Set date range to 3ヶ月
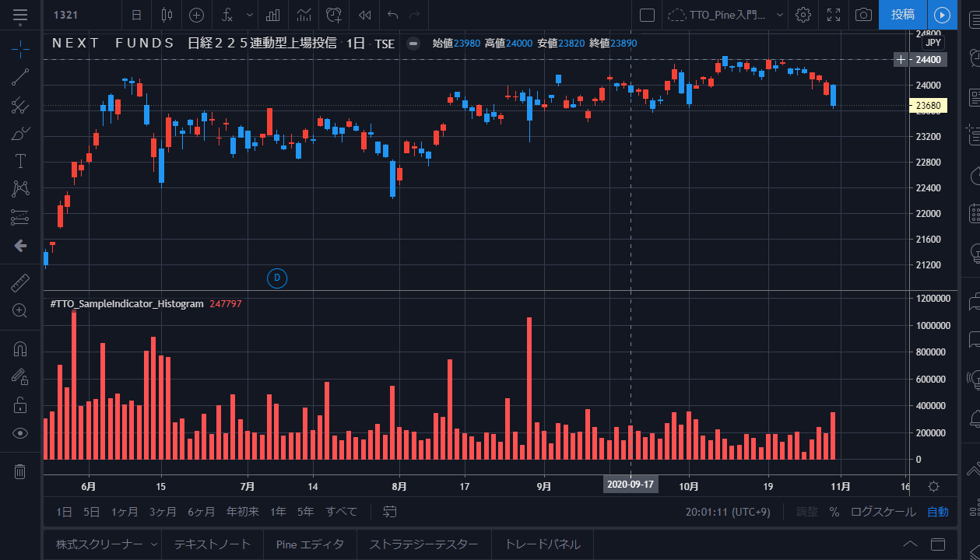The width and height of the screenshot is (980, 560). click(163, 512)
